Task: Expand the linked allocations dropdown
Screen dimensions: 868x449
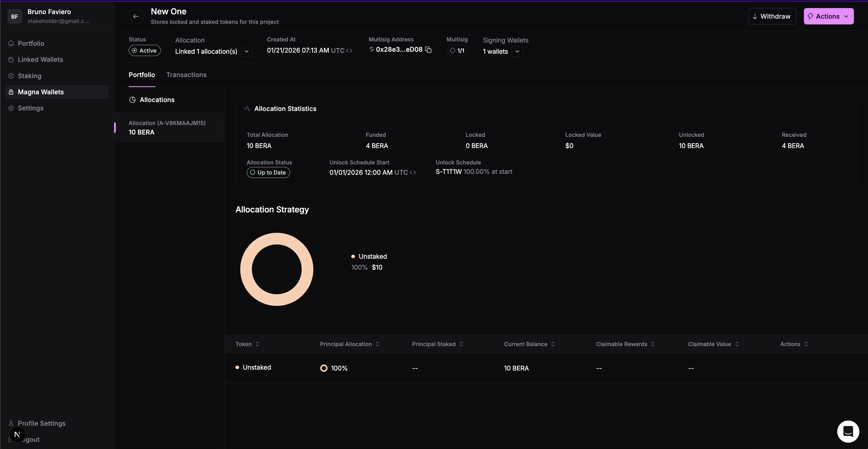Action: [x=246, y=51]
